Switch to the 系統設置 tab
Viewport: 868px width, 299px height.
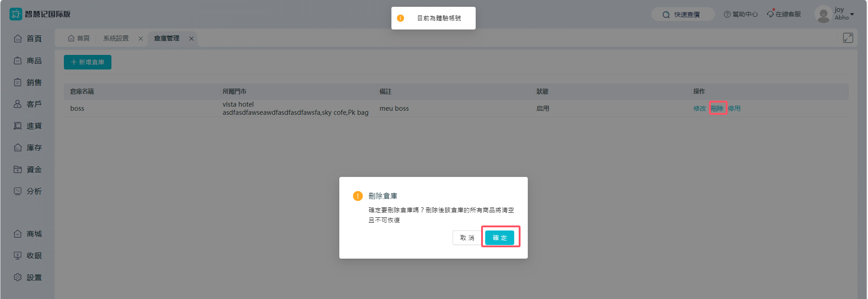point(116,39)
